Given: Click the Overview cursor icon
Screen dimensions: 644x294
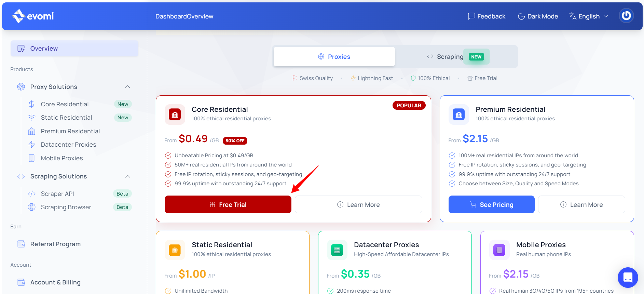Looking at the screenshot, I should (x=21, y=49).
